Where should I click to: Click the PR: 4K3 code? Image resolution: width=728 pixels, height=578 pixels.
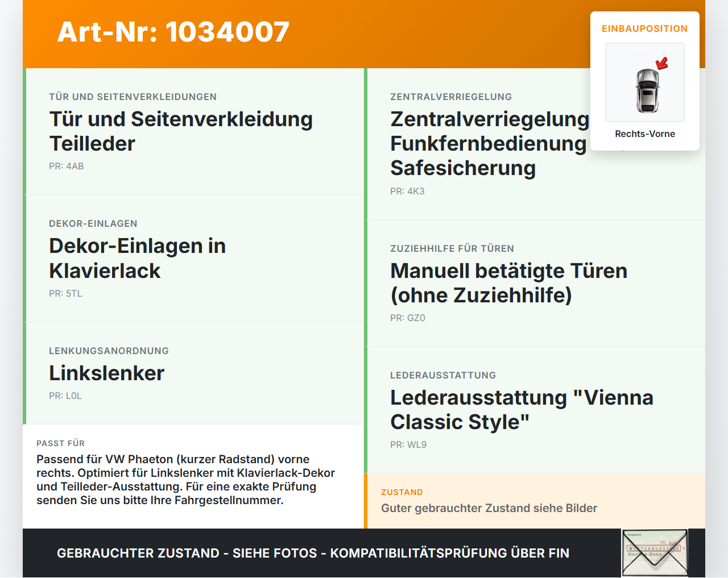click(407, 192)
